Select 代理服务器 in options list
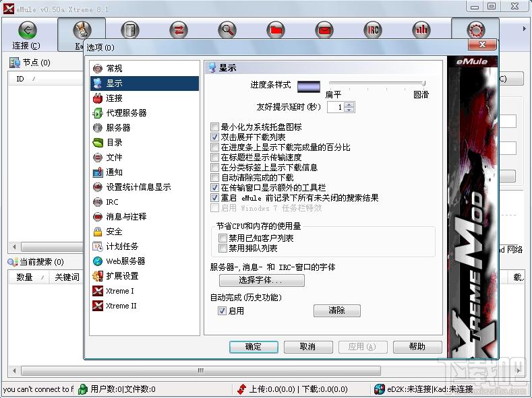The image size is (532, 398). [x=144, y=112]
